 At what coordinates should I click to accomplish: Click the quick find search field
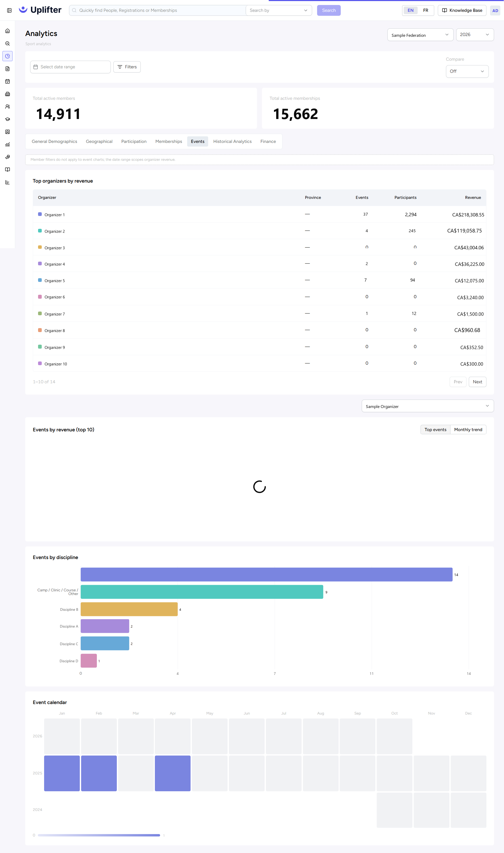tap(157, 11)
